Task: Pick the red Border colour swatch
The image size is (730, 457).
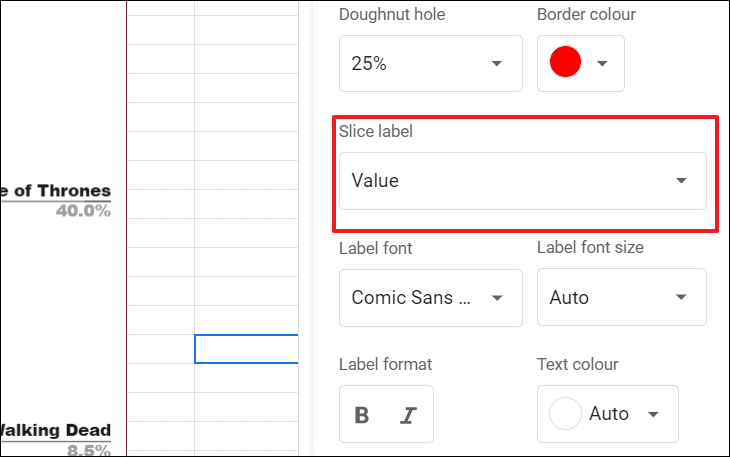Action: (566, 64)
